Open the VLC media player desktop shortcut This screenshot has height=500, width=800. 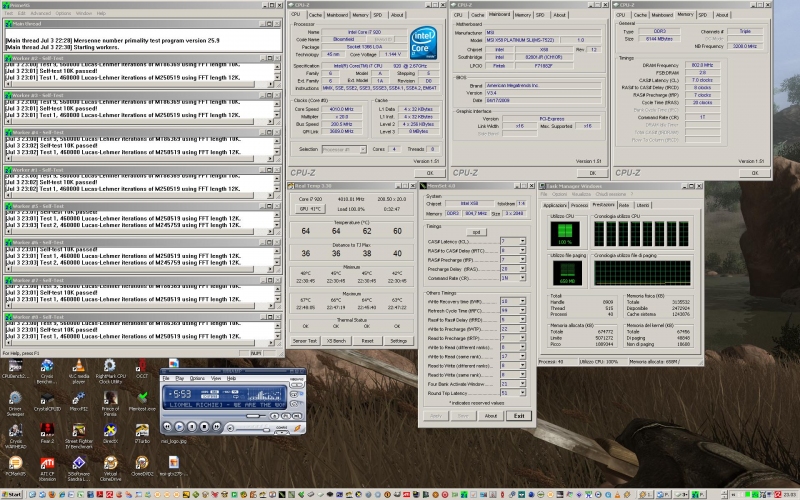tap(78, 365)
